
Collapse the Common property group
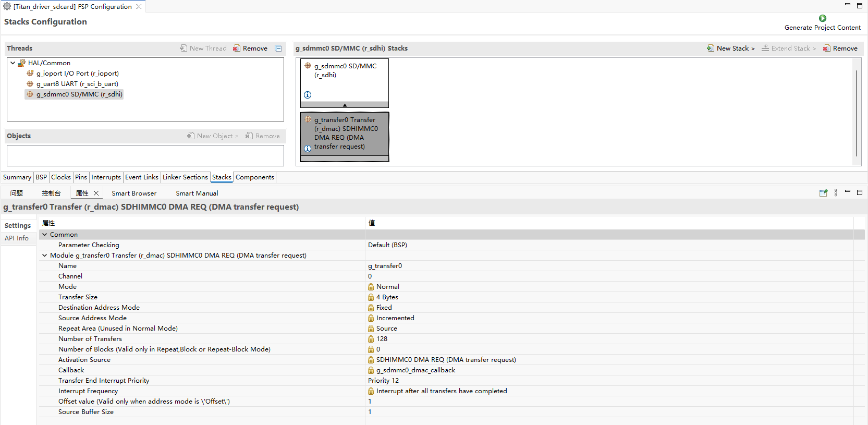(45, 235)
